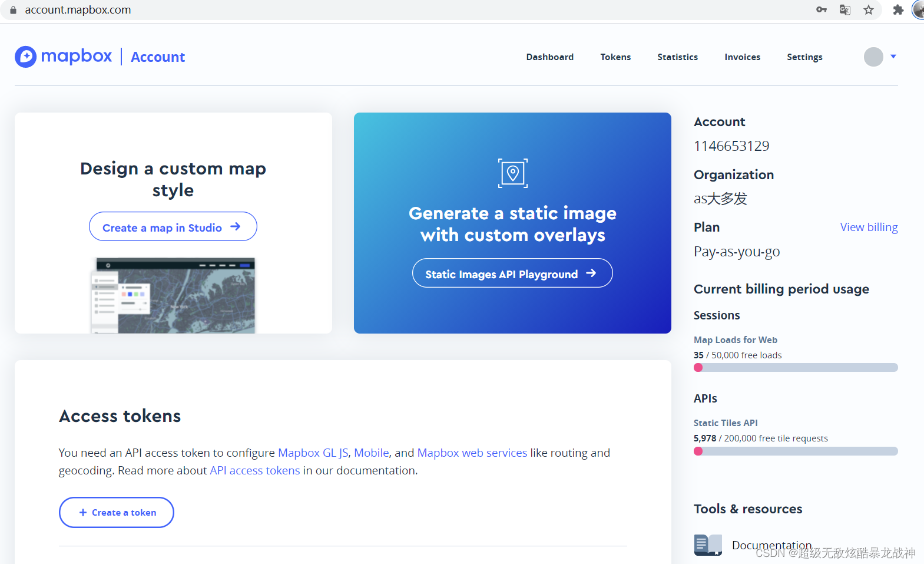Screen dimensions: 924x564
Task: Click the Current billing period usage heading
Action: [781, 289]
